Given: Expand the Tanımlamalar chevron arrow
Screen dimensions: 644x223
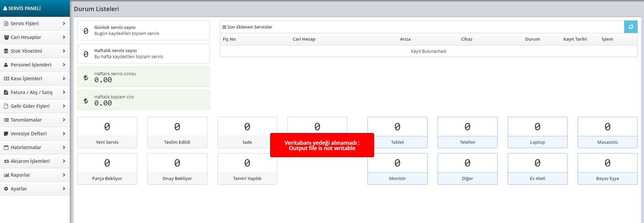Looking at the screenshot, I should (64, 120).
